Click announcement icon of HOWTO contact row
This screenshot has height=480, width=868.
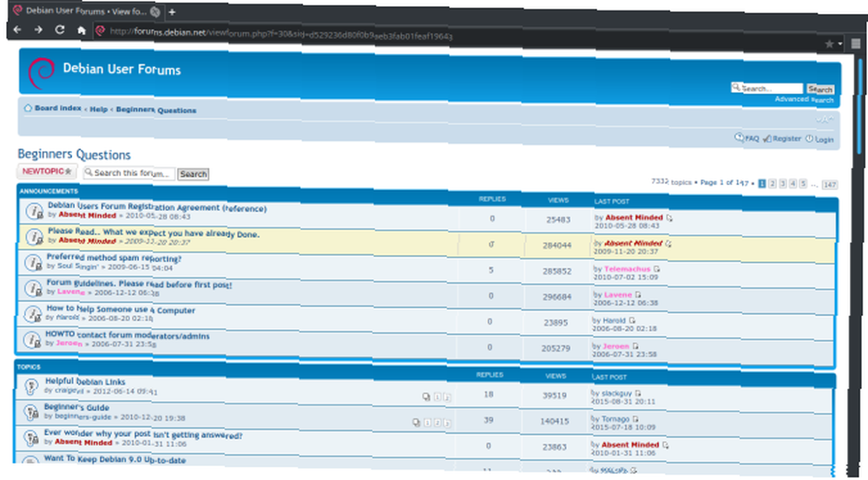pyautogui.click(x=32, y=339)
